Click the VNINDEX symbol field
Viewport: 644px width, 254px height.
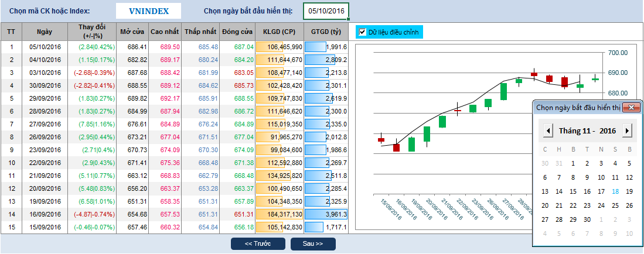tap(149, 11)
